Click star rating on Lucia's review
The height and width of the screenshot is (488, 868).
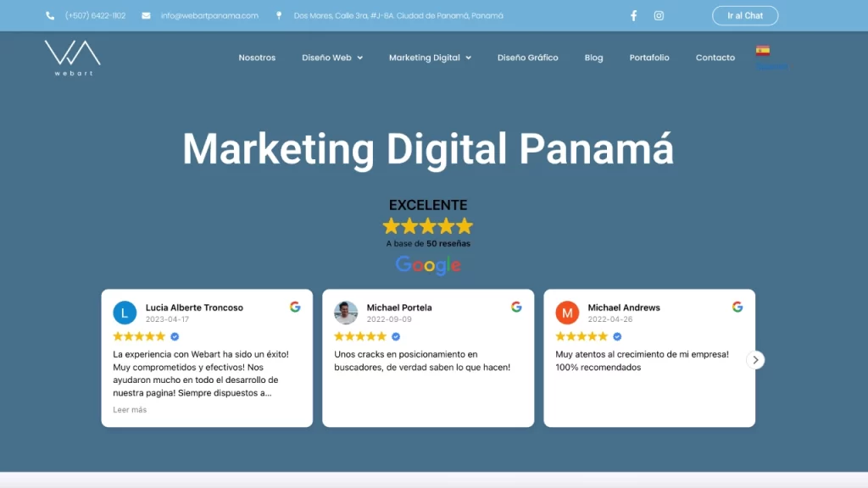(x=139, y=336)
